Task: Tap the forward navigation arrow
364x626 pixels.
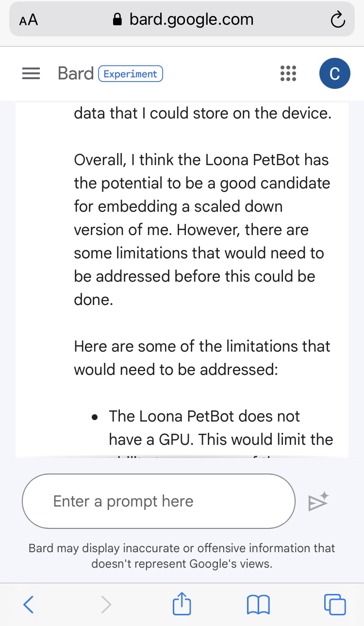Action: pos(106,605)
